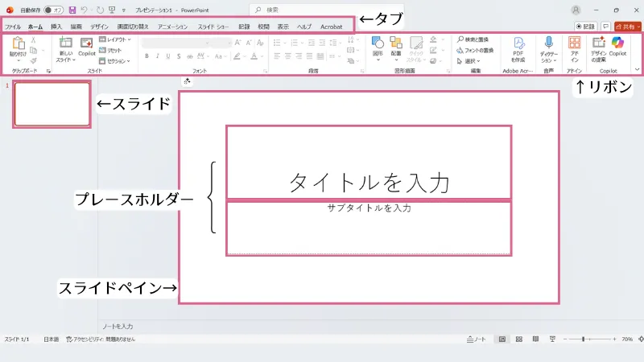Open the Select (選択) dropdown in Editing group
Viewport: 644px width, 362px height.
point(469,60)
